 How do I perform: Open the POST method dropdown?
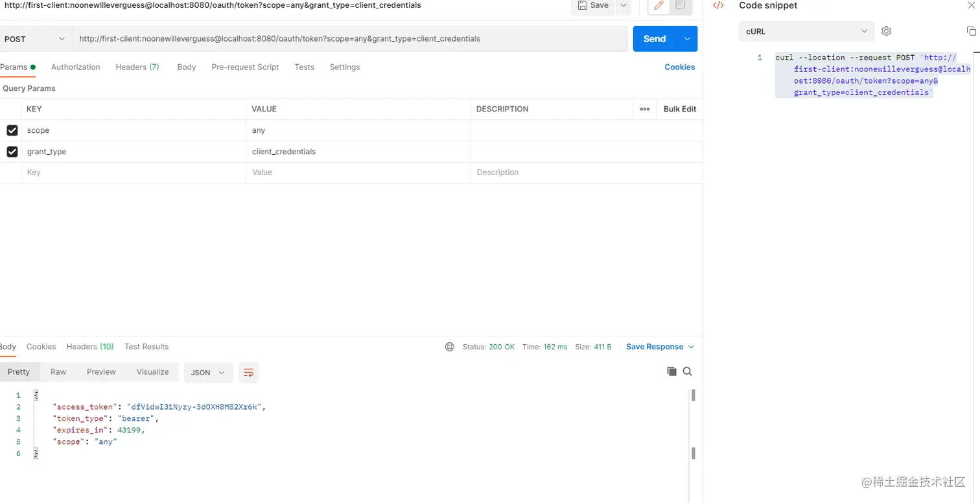[35, 39]
